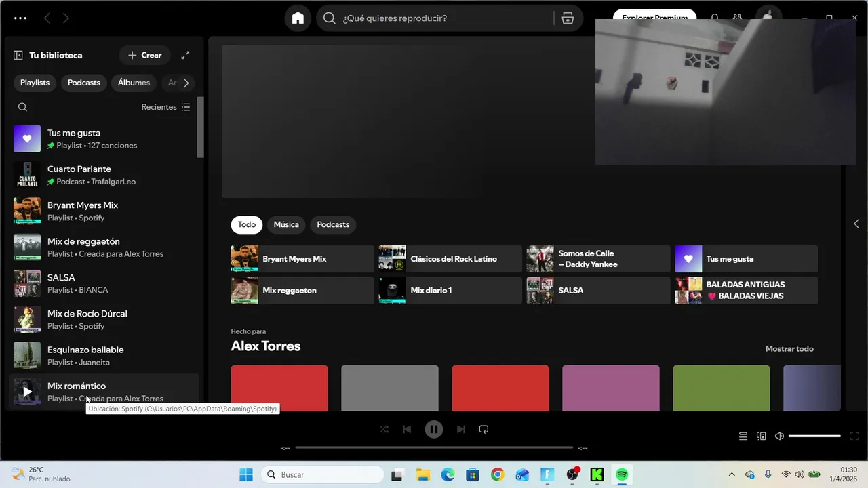This screenshot has height=488, width=868.
Task: Filter library by Playlists
Action: tap(35, 83)
